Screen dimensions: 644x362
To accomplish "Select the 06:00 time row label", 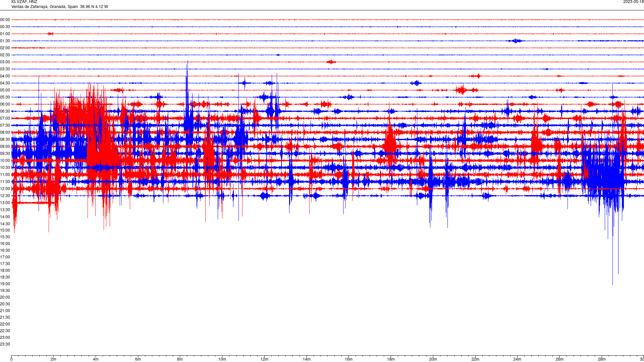I will pyautogui.click(x=5, y=104).
